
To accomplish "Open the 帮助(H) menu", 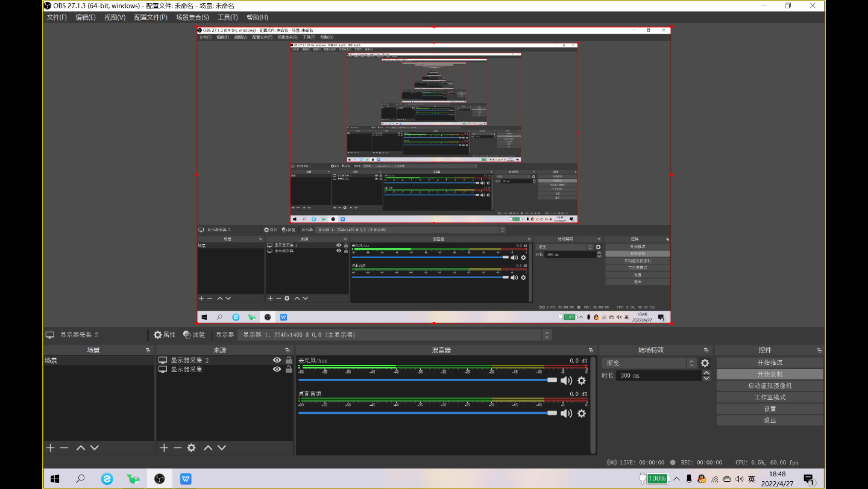I will pos(257,17).
